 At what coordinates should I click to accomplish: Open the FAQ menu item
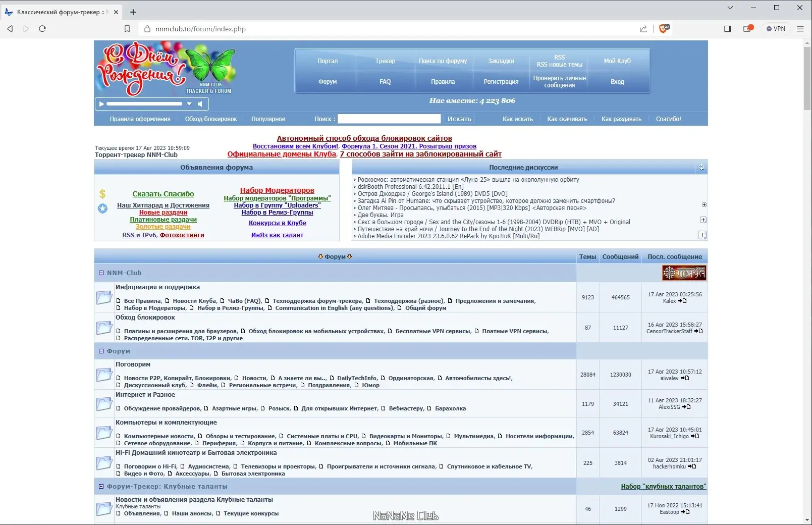(385, 82)
